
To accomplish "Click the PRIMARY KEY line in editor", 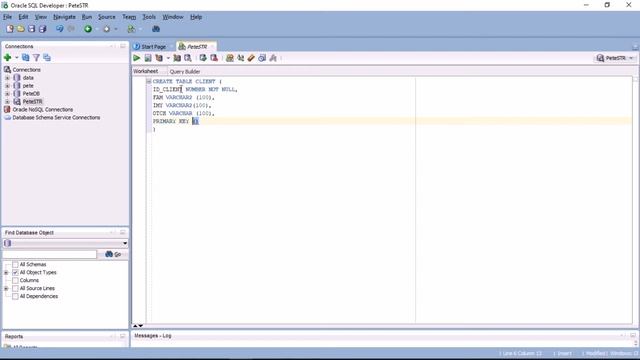I will (176, 121).
